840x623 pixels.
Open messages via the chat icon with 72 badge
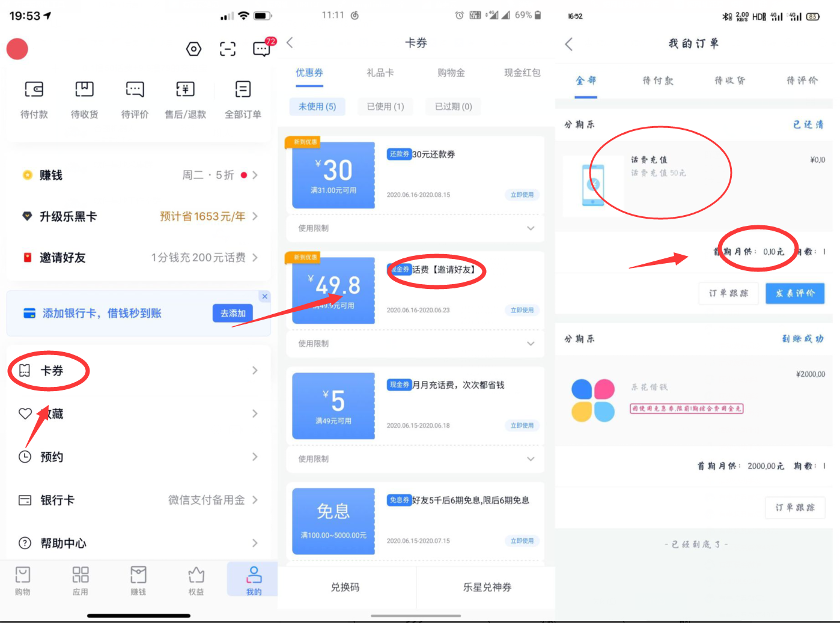261,50
